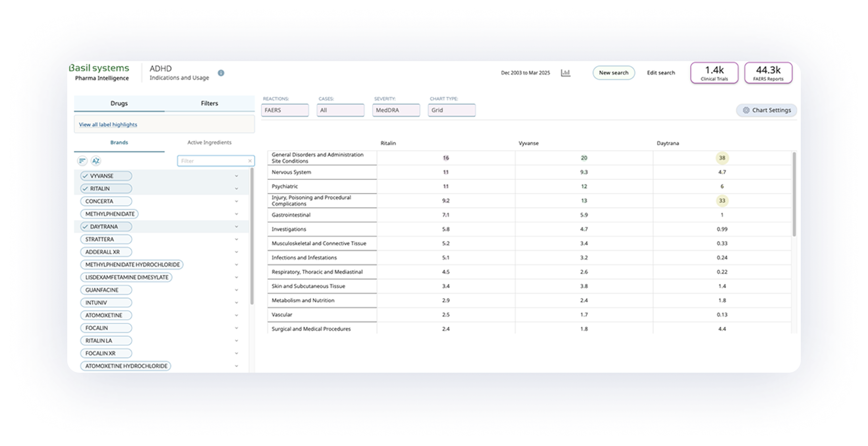The height and width of the screenshot is (446, 868).
Task: Click View all label highlights link
Action: [x=108, y=125]
